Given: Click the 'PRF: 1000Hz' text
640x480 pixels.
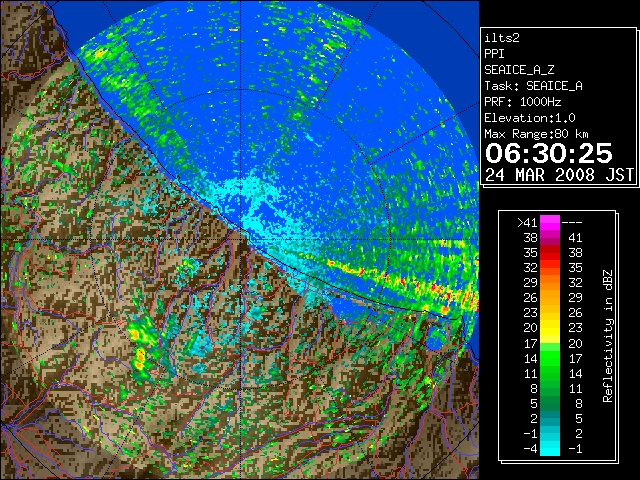Looking at the screenshot, I should point(523,102).
